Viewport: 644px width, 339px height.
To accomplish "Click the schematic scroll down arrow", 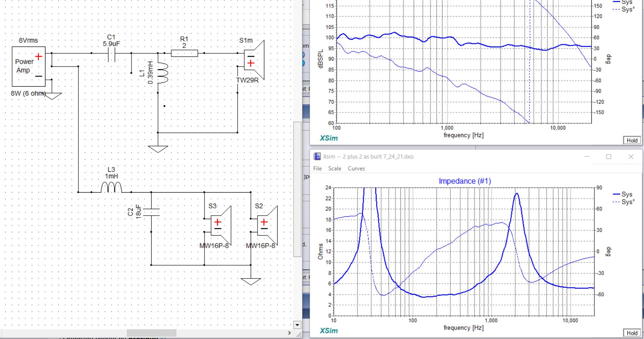I will coord(297,325).
